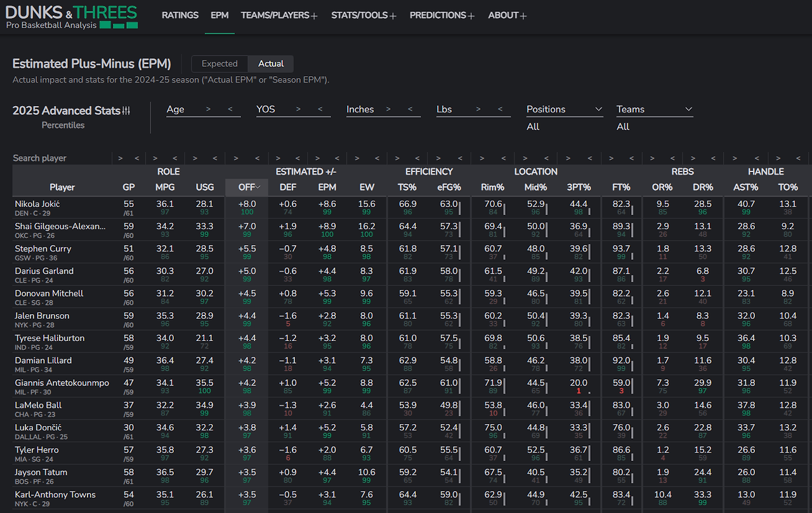Image resolution: width=812 pixels, height=513 pixels.
Task: Click Damian Lillard's FT% value 92.0
Action: 621,361
